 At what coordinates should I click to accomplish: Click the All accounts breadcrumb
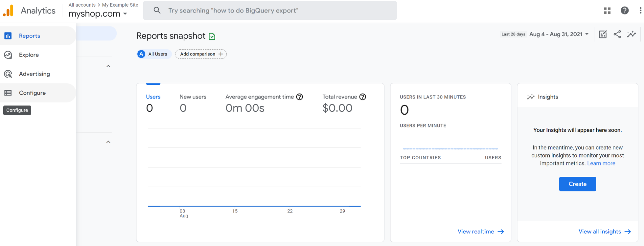[x=82, y=5]
